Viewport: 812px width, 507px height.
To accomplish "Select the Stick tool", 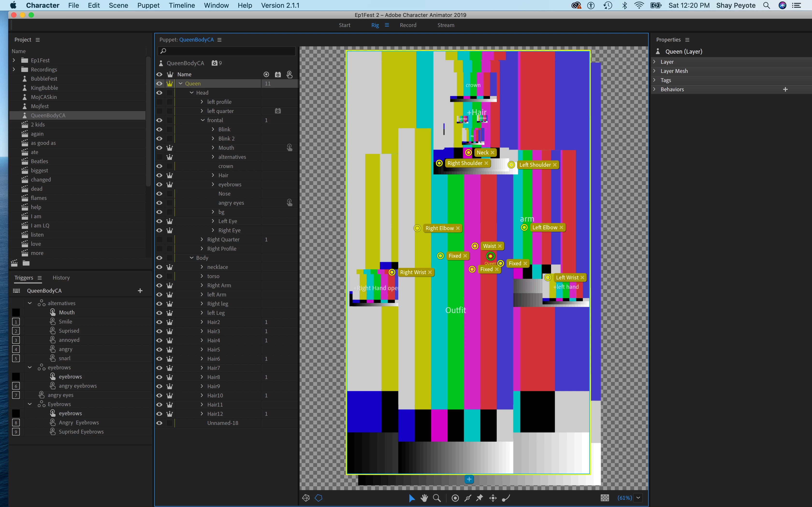I will coord(467,498).
